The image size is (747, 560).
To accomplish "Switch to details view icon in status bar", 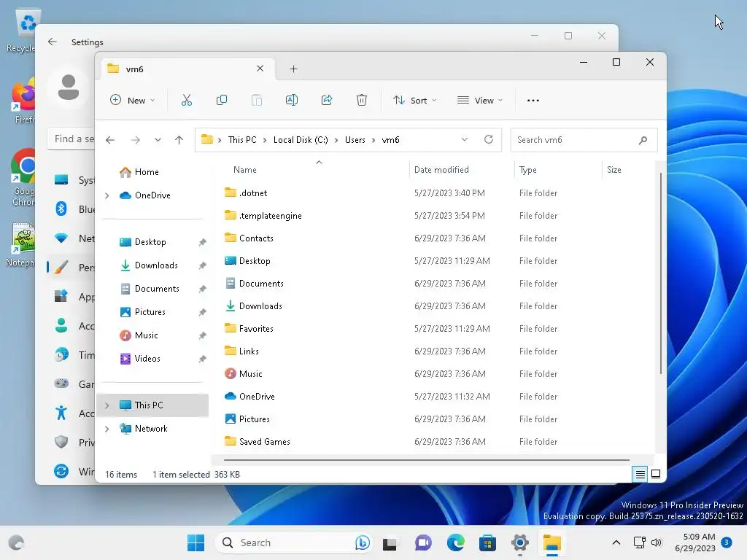I will 640,474.
